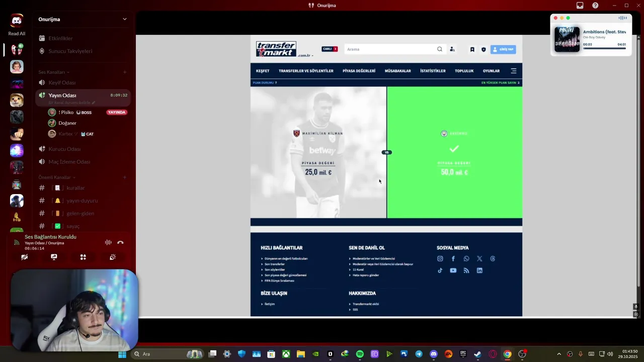Open the hamburger menu on Transfermarkt
The height and width of the screenshot is (362, 644).
click(514, 71)
